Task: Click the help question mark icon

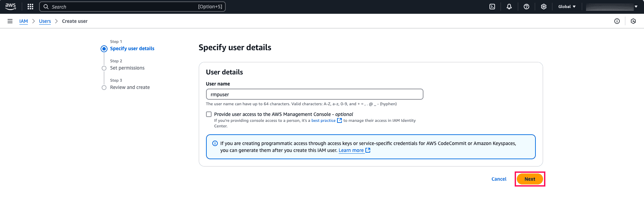Action: (526, 7)
